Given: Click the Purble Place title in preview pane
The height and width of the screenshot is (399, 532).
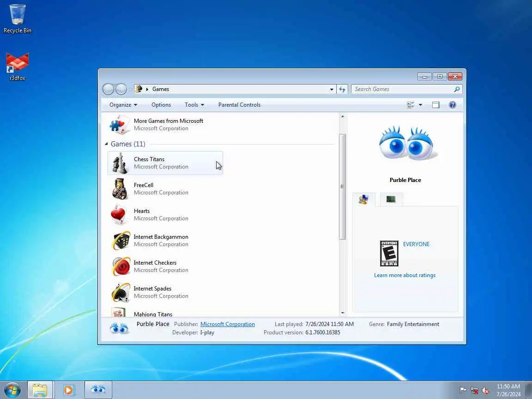Looking at the screenshot, I should pos(405,180).
